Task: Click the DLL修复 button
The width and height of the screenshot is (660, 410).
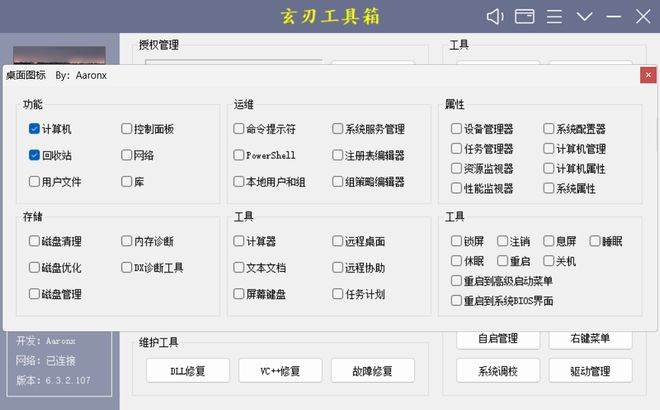Action: pos(188,371)
